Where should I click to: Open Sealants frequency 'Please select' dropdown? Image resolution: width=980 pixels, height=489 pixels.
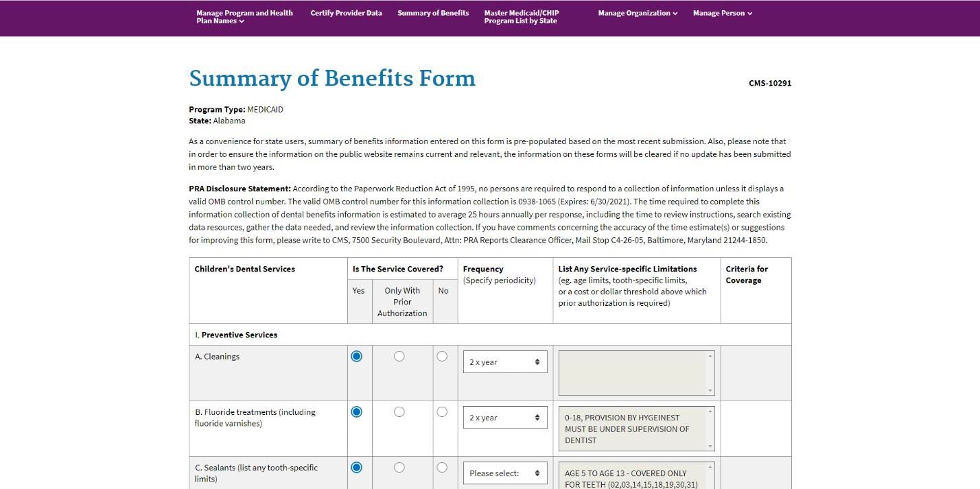coord(505,473)
